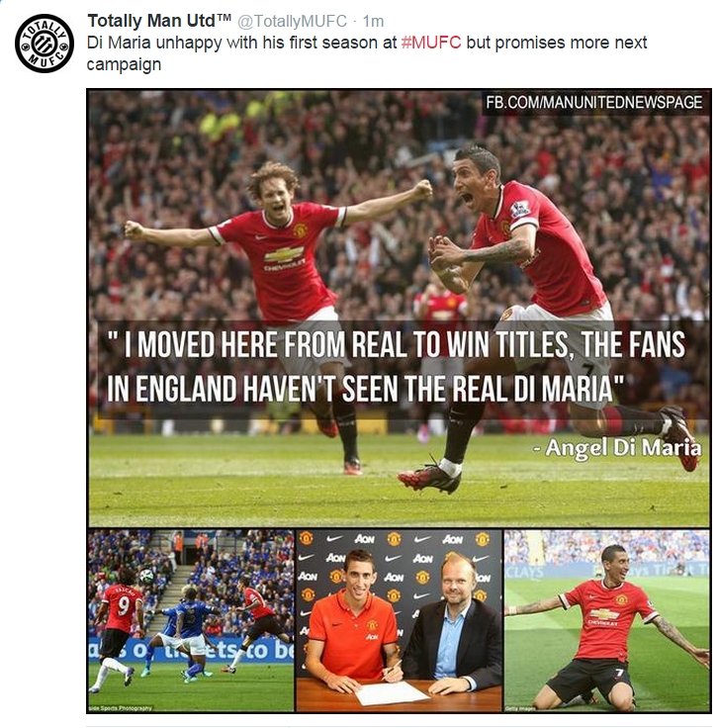Click the Di Maria quote banner
This screenshot has height=728, width=718.
pos(403,369)
